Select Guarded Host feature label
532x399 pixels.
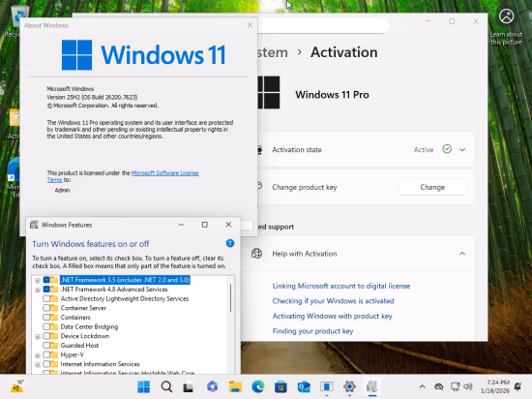(79, 346)
